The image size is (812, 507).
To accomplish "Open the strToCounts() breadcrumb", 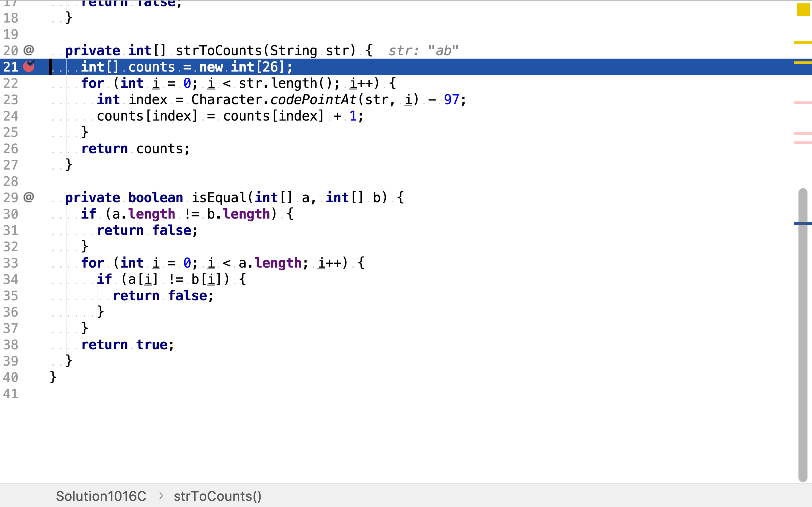I will (x=217, y=496).
